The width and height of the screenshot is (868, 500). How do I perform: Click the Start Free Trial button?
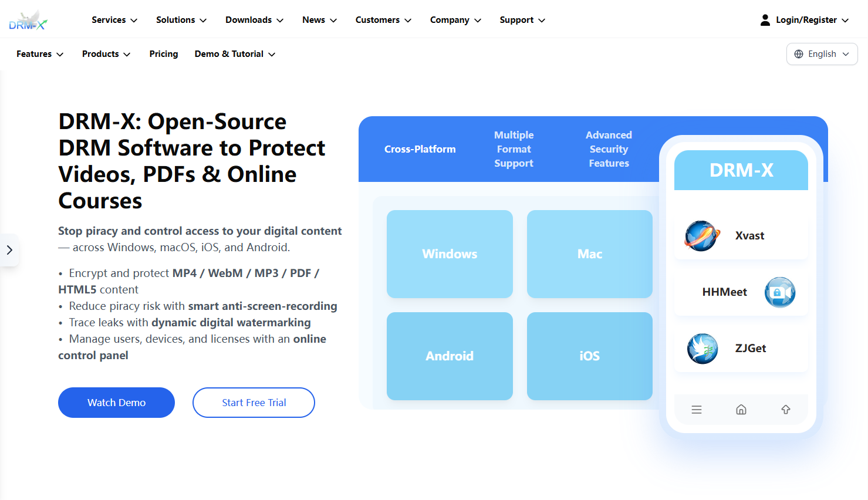click(254, 403)
